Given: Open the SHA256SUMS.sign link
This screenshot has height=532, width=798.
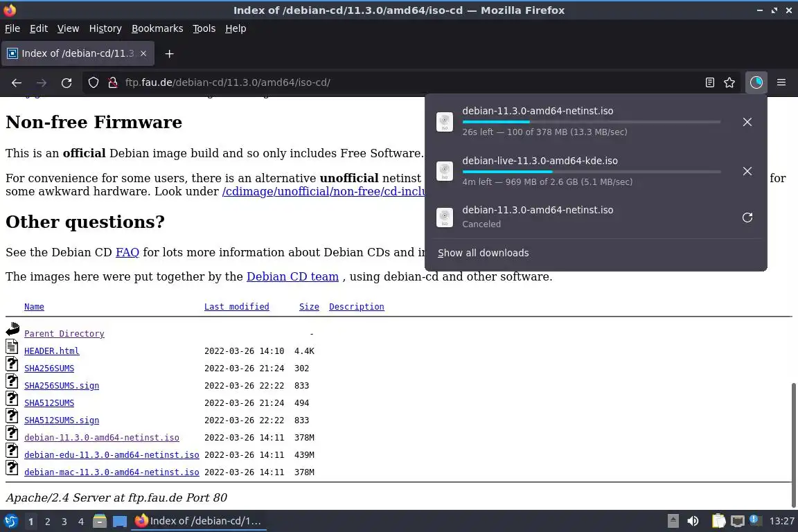Looking at the screenshot, I should [x=62, y=385].
